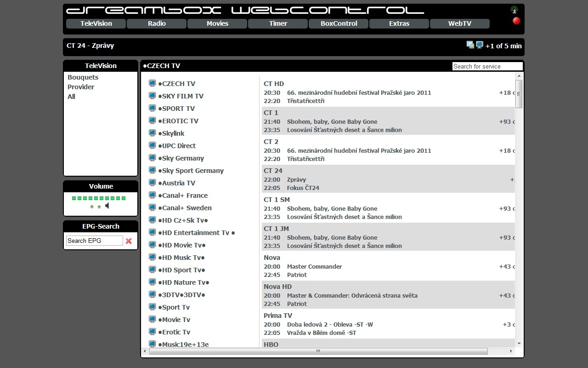The width and height of the screenshot is (588, 368).
Task: Open the HD Entertainment Tv bouquet
Action: pos(197,233)
